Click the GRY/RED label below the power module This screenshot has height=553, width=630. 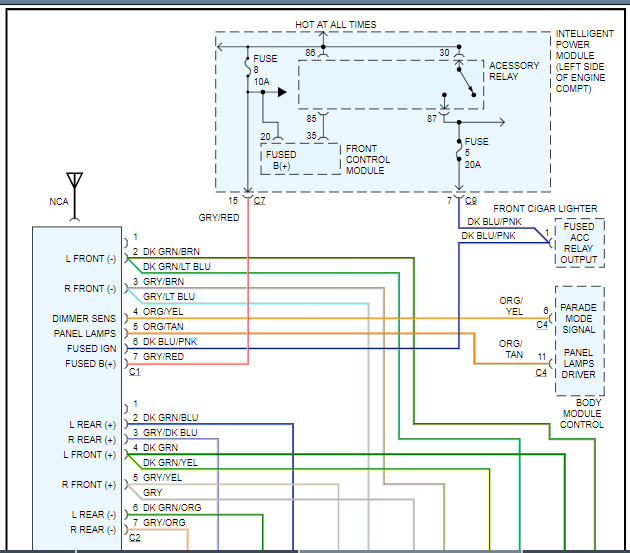coord(220,216)
